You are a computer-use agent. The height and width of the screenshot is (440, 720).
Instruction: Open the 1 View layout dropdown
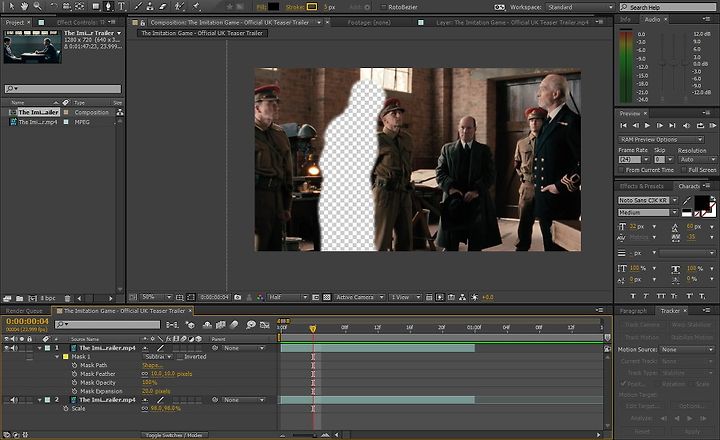click(x=405, y=297)
